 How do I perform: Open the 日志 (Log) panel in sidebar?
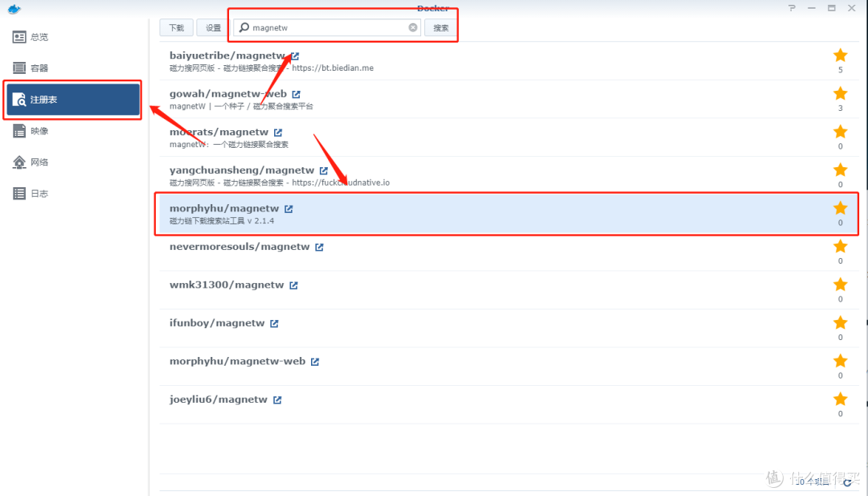click(x=35, y=193)
